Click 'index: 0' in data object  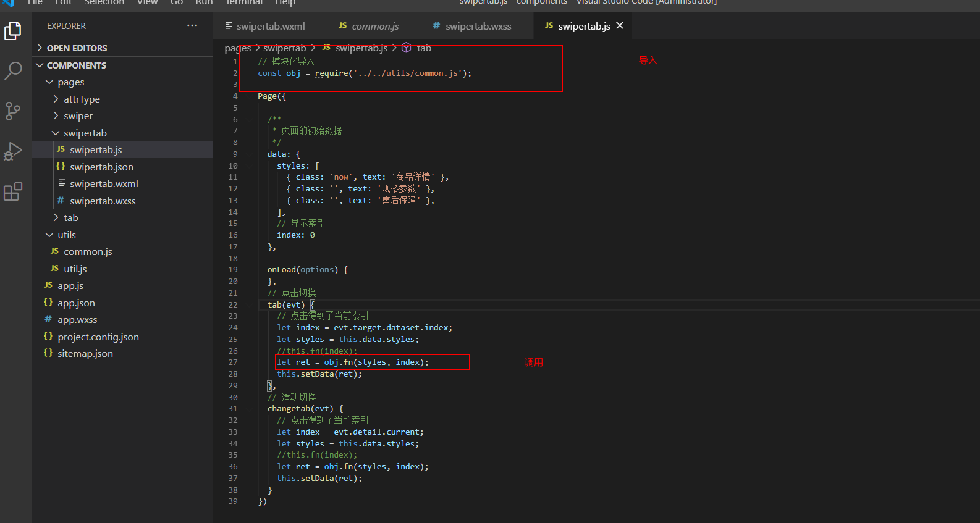click(296, 235)
